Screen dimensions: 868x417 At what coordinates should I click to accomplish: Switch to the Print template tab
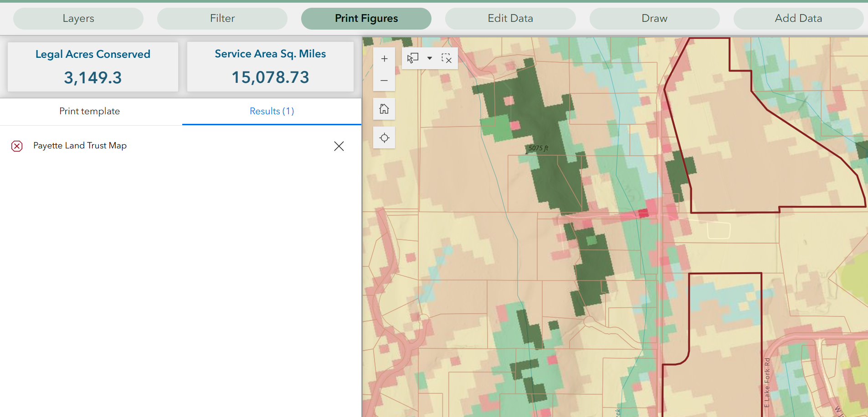[x=89, y=111]
